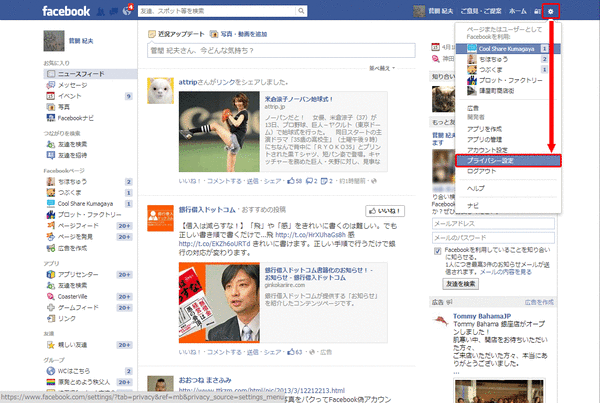Viewport: 600px width, 403px height.
Task: Open Facebookナビ in left sidebar
Action: (75, 118)
